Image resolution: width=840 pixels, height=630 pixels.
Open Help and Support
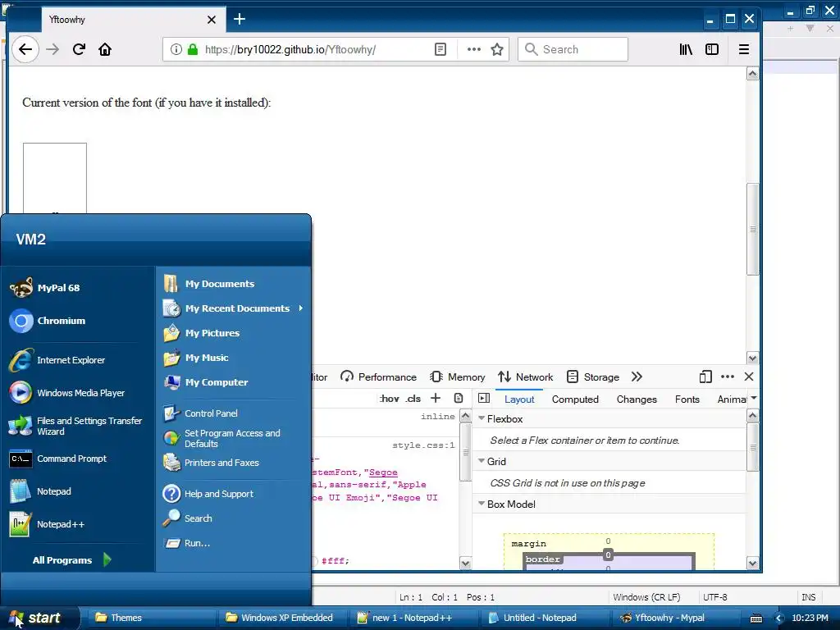click(x=208, y=493)
